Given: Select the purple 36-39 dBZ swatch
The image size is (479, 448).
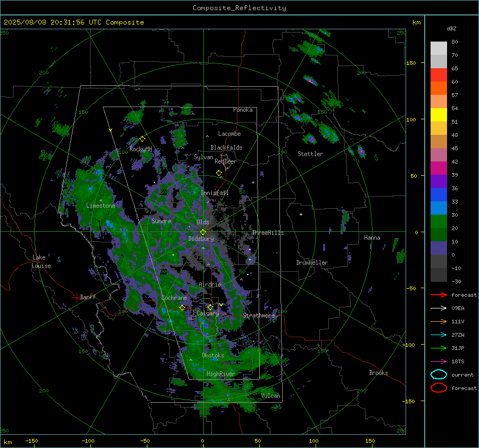Looking at the screenshot, I should (x=439, y=182).
